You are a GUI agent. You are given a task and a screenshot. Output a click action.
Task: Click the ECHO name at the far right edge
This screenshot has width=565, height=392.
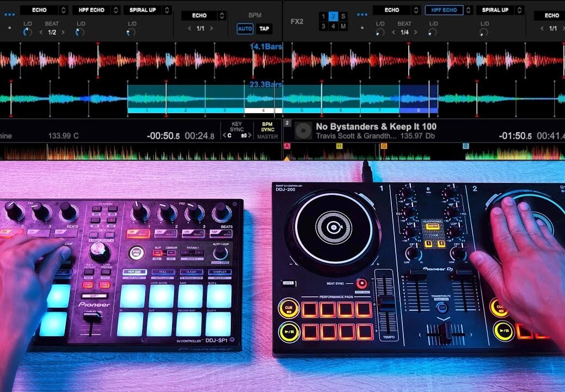pyautogui.click(x=552, y=15)
